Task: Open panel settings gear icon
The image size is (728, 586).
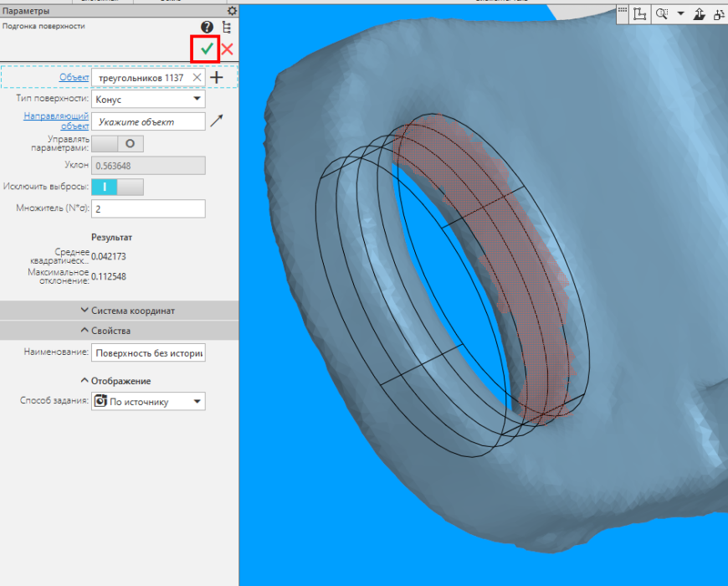Action: point(232,11)
